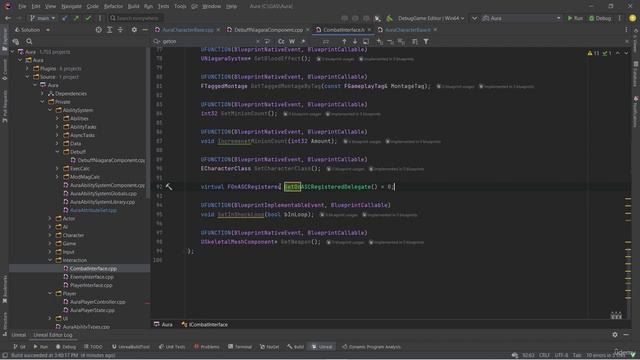
Task: Open the main branch dropdown
Action: point(42,18)
